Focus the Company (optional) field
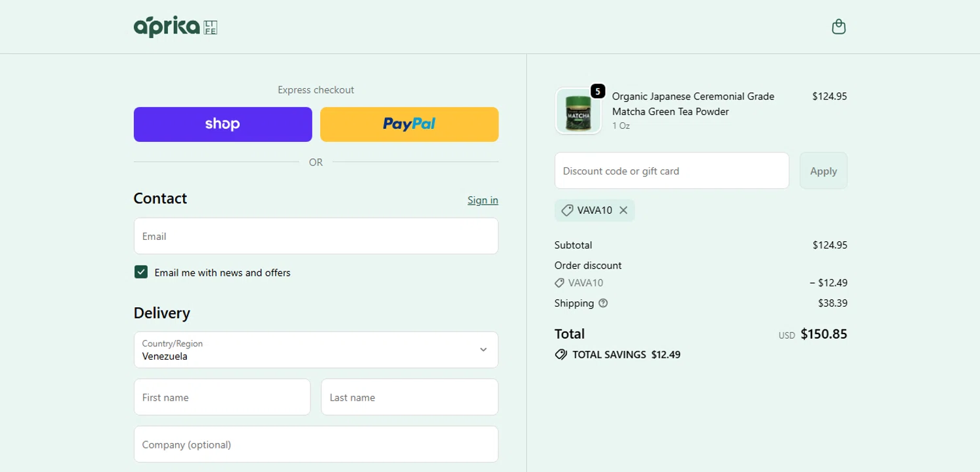This screenshot has height=472, width=980. (316, 445)
